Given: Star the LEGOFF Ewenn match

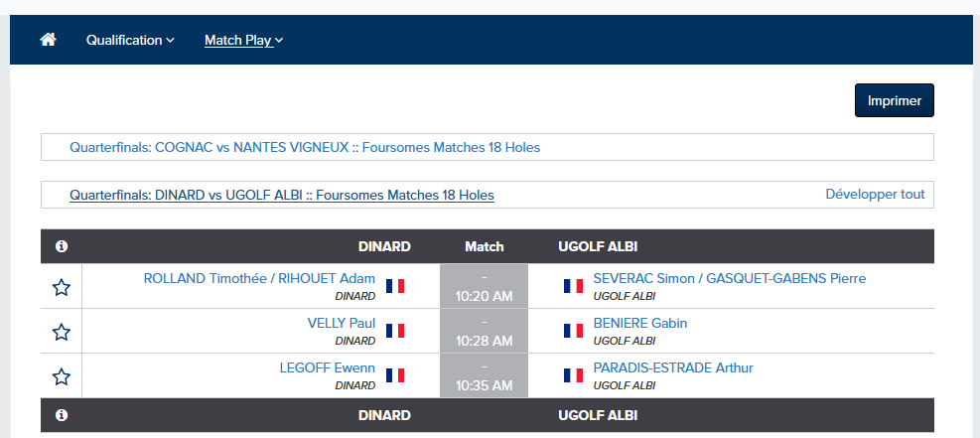Looking at the screenshot, I should [x=62, y=376].
